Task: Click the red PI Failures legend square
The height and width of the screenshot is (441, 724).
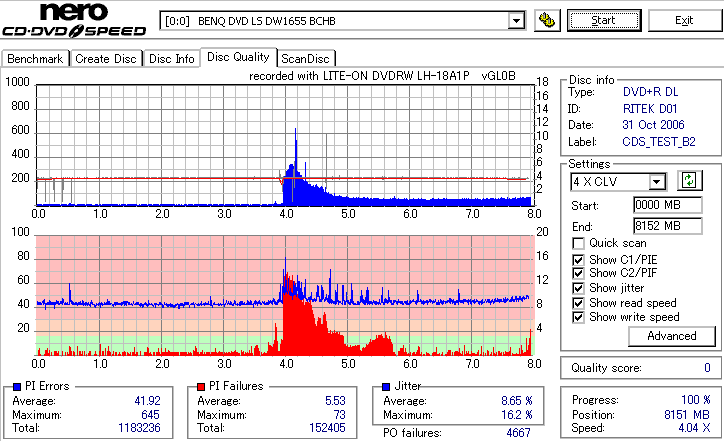Action: click(201, 387)
